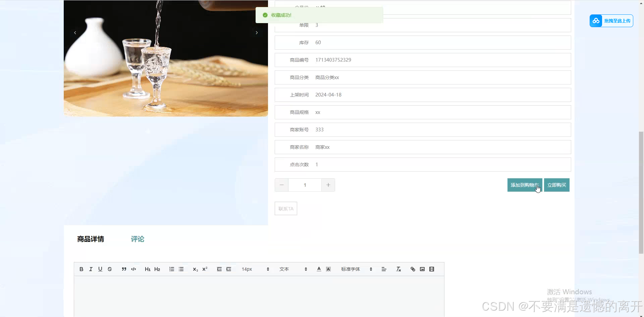Click the 库存 value 60
Screen dimensions: 644x317
pos(318,43)
